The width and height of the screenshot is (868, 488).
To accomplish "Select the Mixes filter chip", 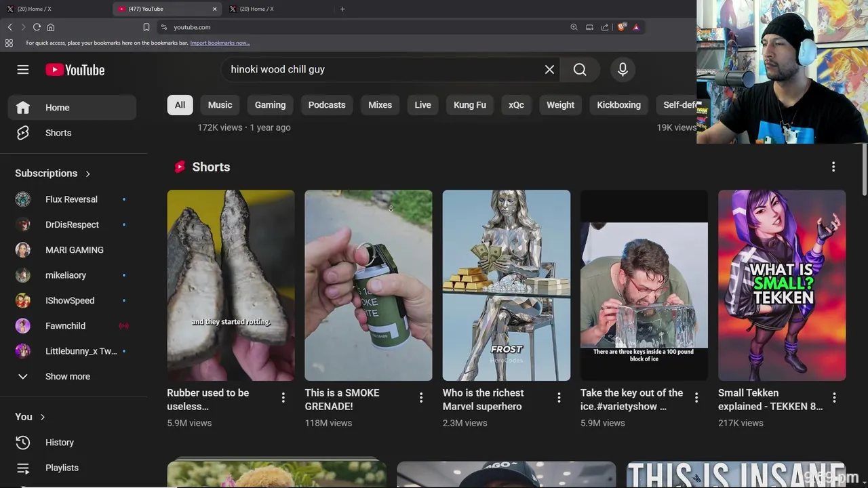I will click(380, 105).
